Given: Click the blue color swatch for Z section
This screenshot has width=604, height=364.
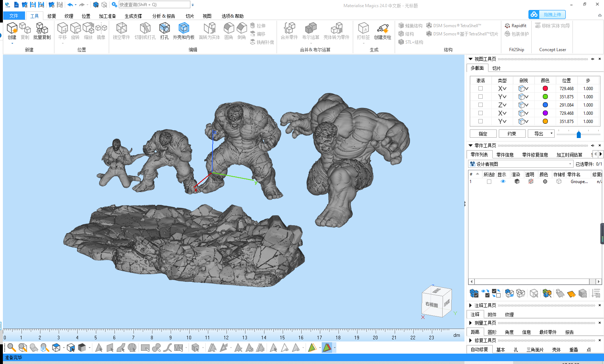Looking at the screenshot, I should point(545,105).
